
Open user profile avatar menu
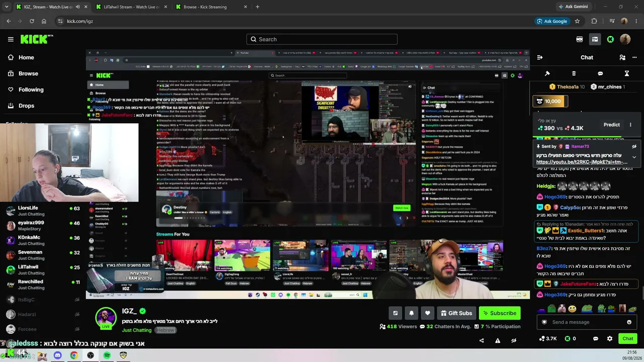point(625,39)
